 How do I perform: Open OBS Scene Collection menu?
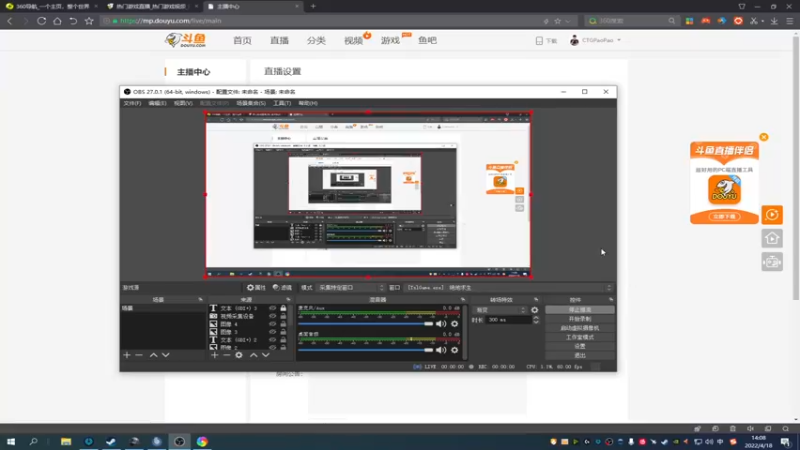[251, 103]
